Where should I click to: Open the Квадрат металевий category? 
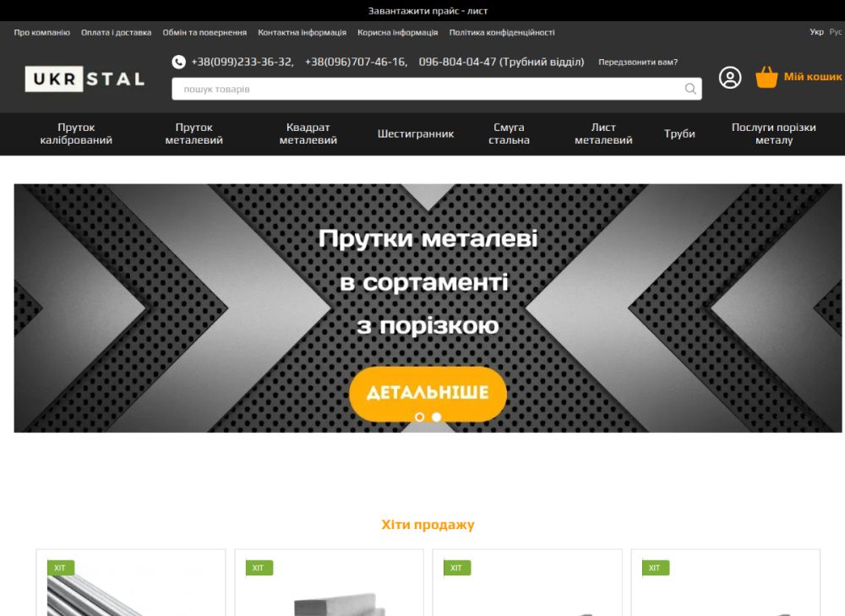click(x=308, y=134)
